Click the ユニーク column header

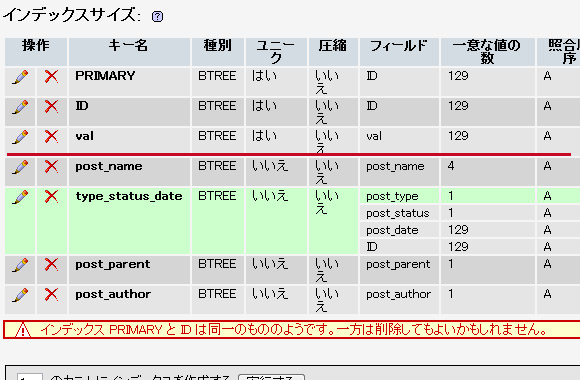[x=276, y=52]
